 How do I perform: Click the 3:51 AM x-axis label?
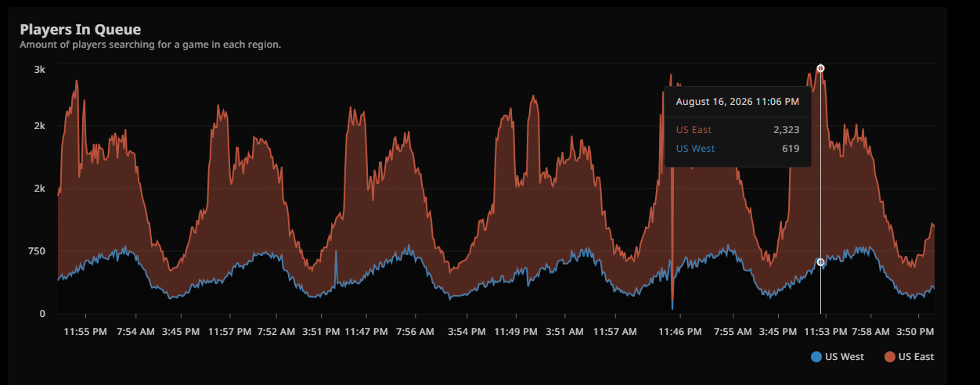pos(564,332)
